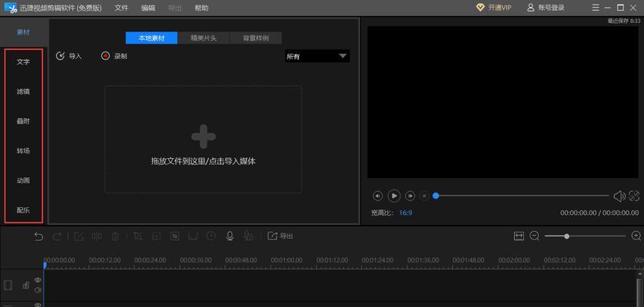Open the 动画 sidebar section
644x307 pixels.
pos(23,180)
